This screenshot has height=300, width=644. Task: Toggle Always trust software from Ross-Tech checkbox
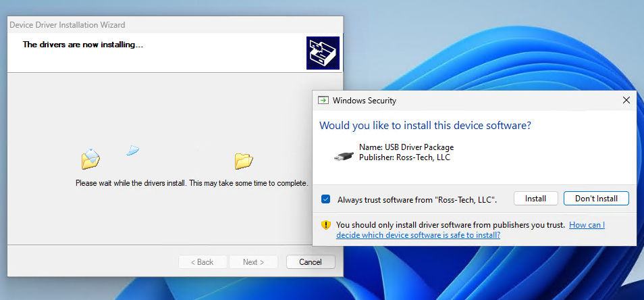[x=325, y=199]
